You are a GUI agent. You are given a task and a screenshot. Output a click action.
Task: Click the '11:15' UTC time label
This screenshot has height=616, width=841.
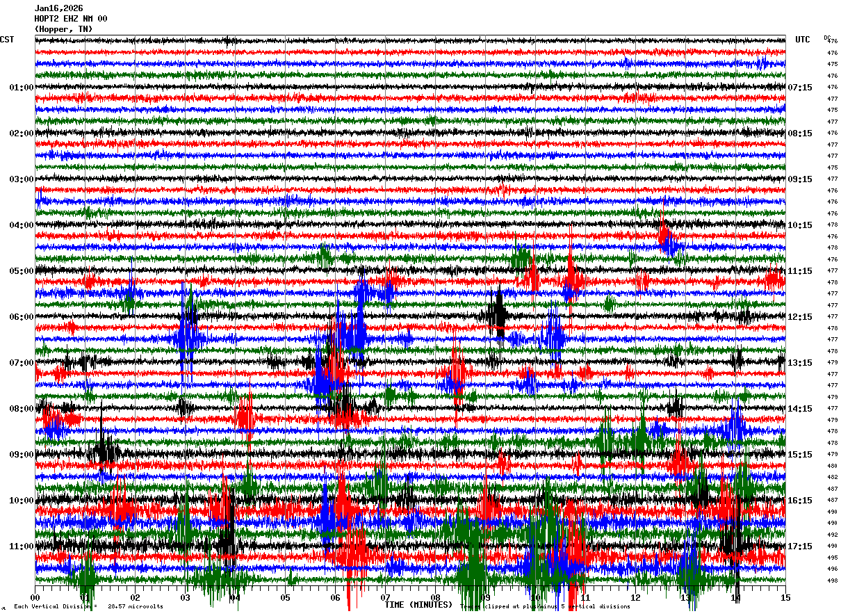click(800, 271)
